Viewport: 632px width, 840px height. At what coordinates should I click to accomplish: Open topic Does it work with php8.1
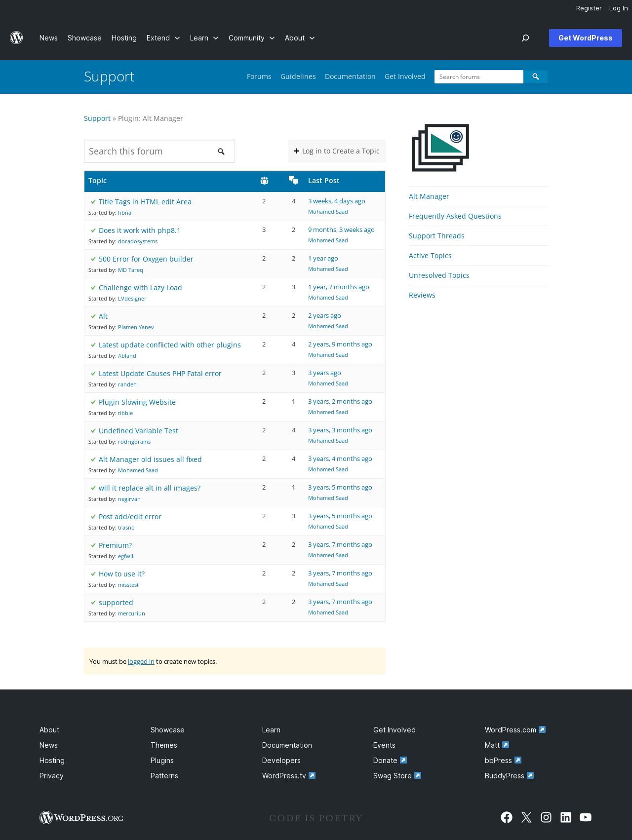tap(140, 230)
